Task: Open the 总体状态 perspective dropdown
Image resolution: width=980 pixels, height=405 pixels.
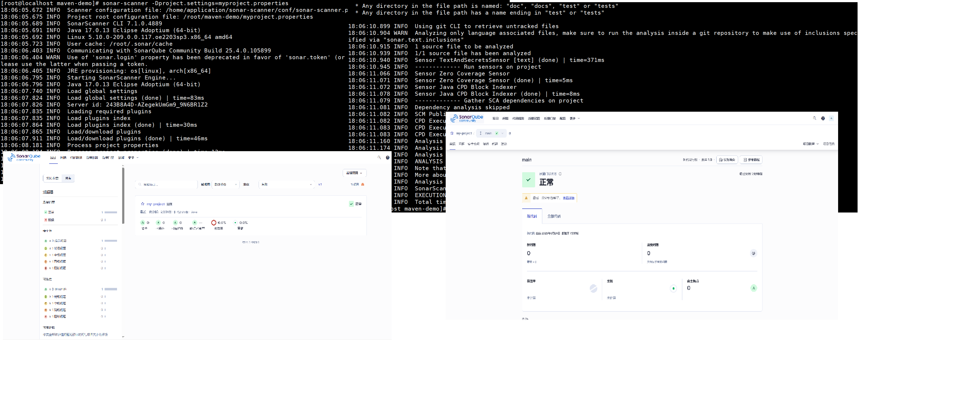Action: [x=225, y=185]
